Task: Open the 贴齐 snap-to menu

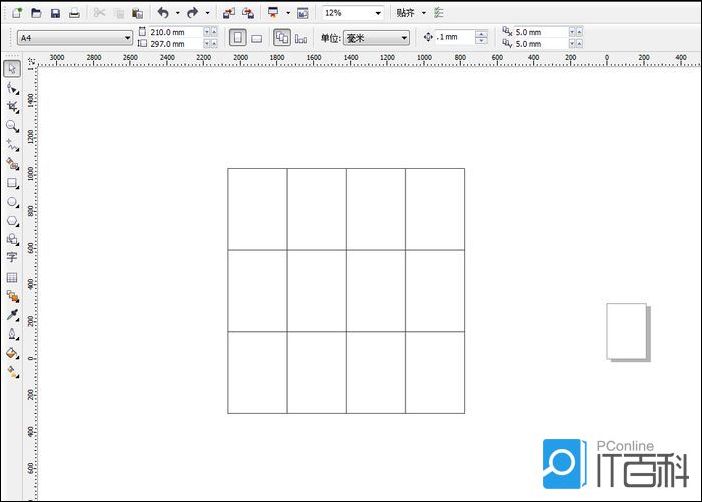Action: click(410, 13)
